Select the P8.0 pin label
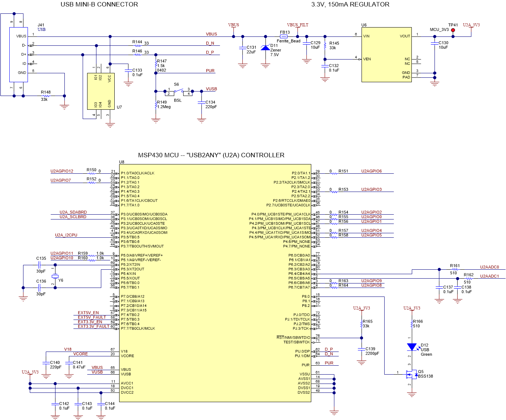Screen dimensions: 506x420 point(306,296)
